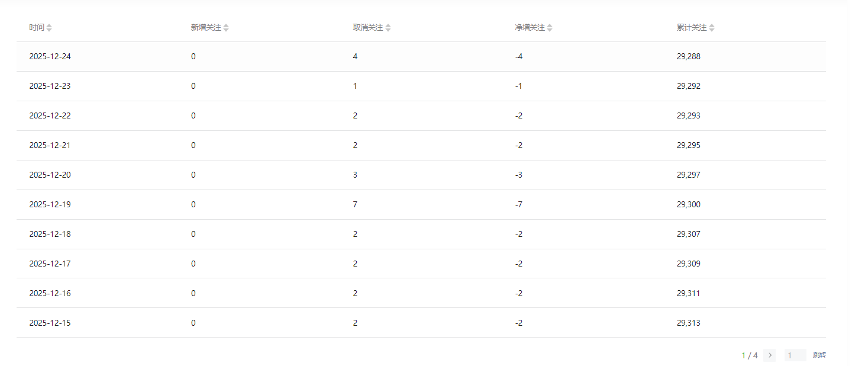Click the sort arrows beside 新增关注
This screenshot has width=868, height=366.
pos(226,28)
